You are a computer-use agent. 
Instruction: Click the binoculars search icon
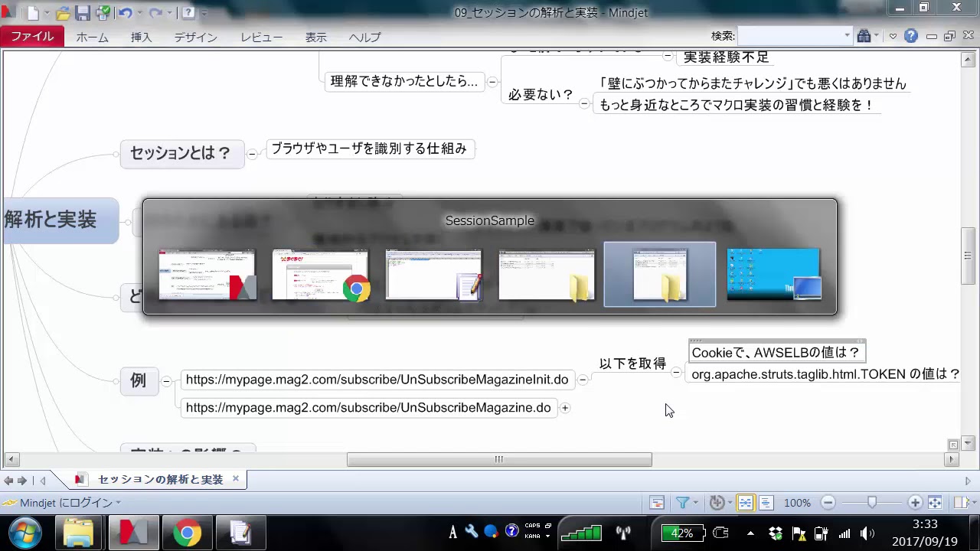pos(864,36)
